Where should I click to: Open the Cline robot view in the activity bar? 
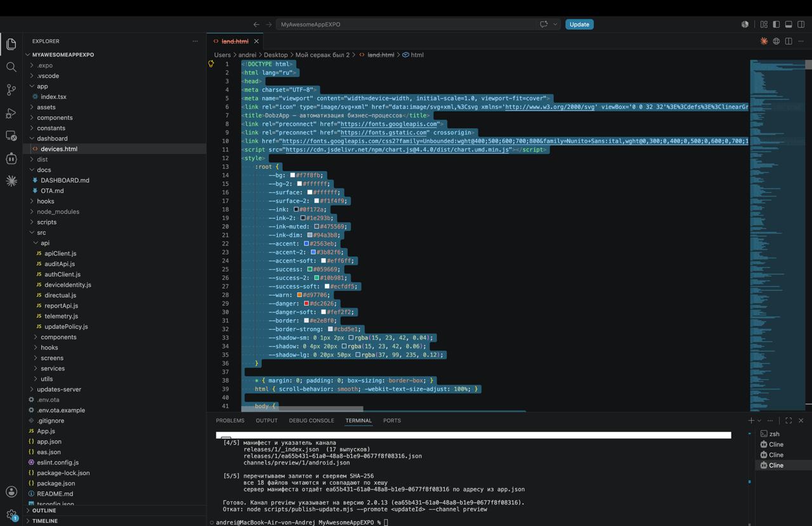11,159
